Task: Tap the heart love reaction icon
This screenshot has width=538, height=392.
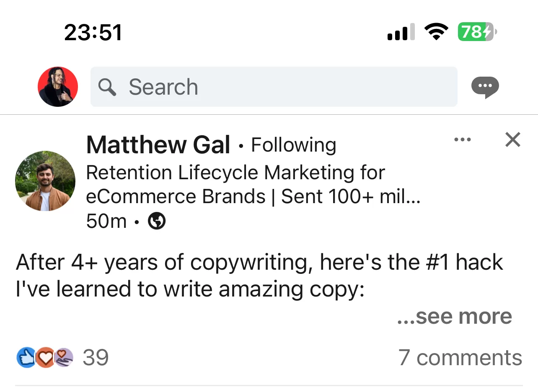Action: (x=45, y=357)
